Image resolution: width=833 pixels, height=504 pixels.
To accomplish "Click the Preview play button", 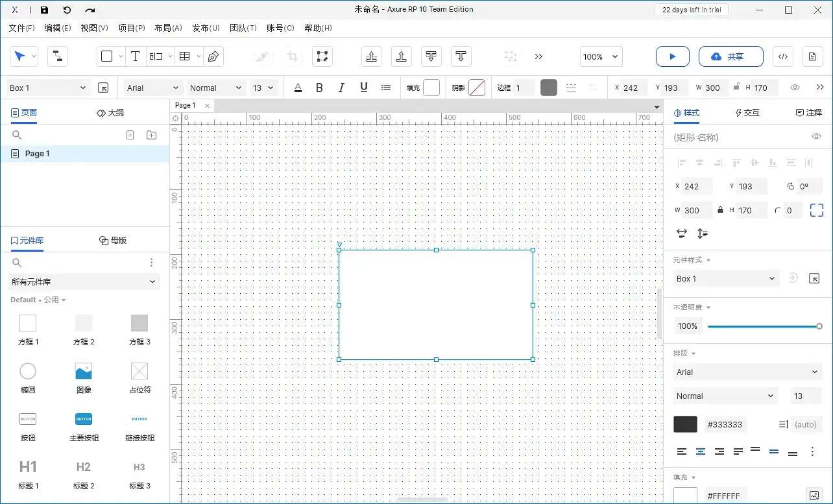I will coord(672,56).
